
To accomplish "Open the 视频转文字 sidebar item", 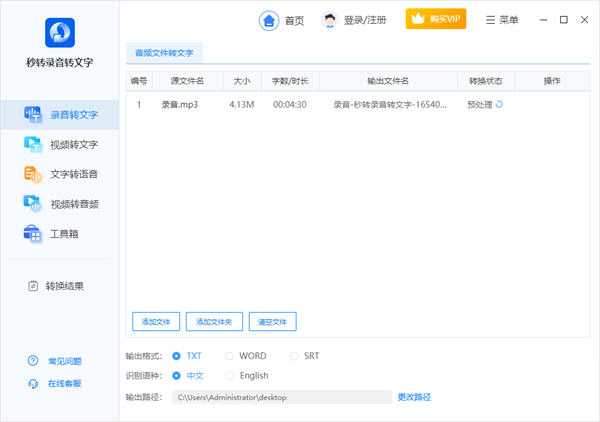I will (x=60, y=144).
